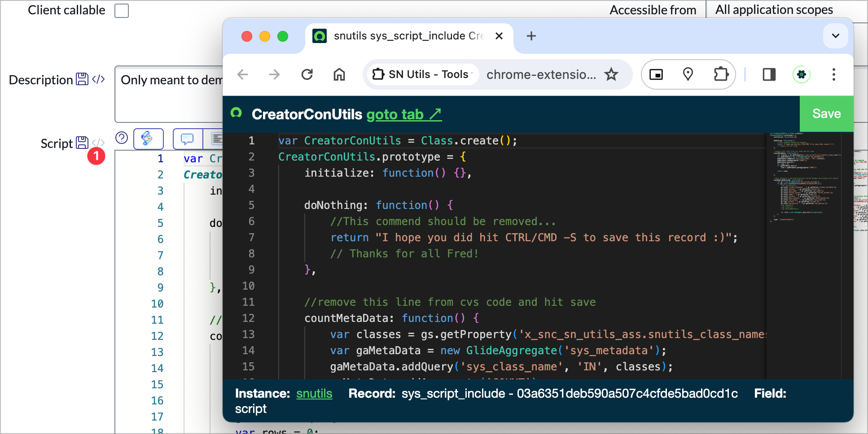Enable the Client callable checkbox
This screenshot has height=434, width=868.
click(x=122, y=10)
